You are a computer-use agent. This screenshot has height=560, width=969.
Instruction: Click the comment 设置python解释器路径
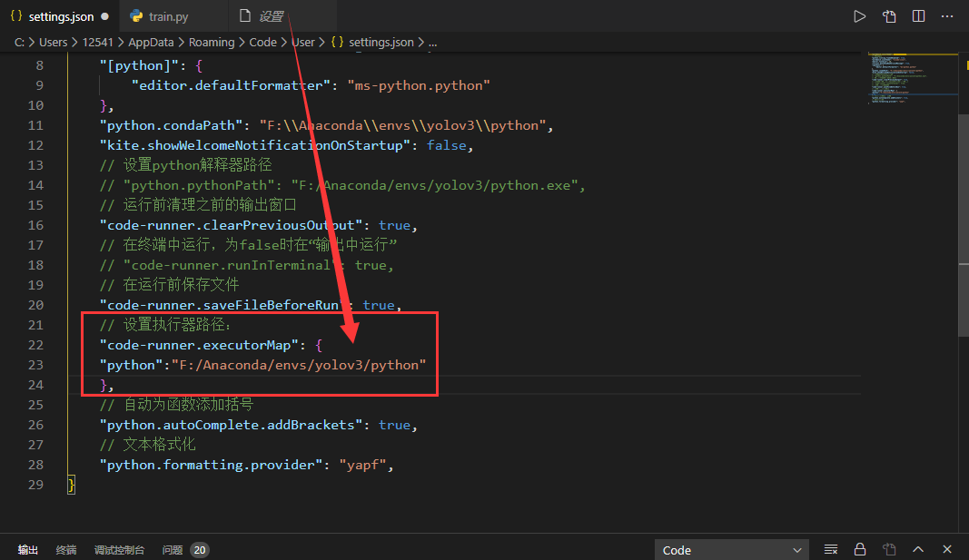point(185,165)
